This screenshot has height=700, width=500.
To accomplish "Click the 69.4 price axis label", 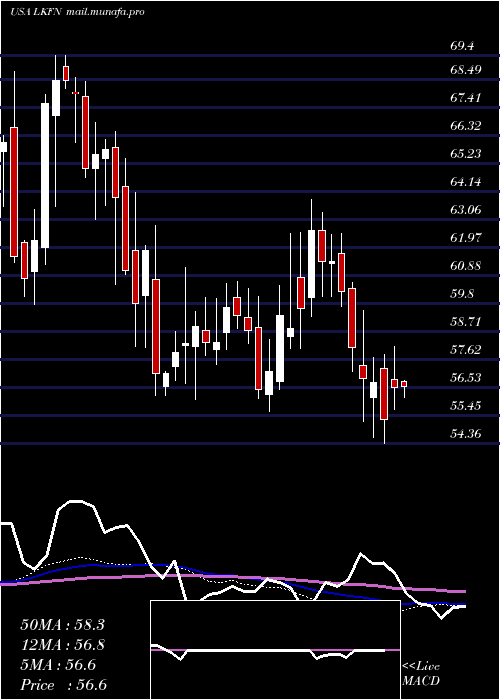I will (462, 46).
